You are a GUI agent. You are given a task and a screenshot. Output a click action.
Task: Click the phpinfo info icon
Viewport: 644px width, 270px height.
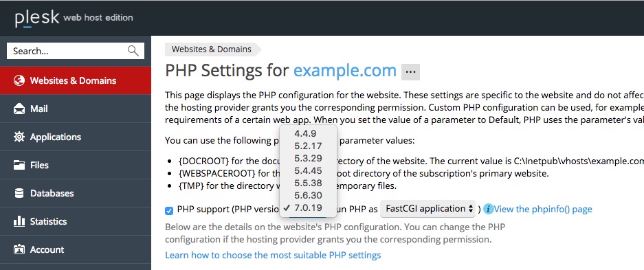(x=488, y=210)
